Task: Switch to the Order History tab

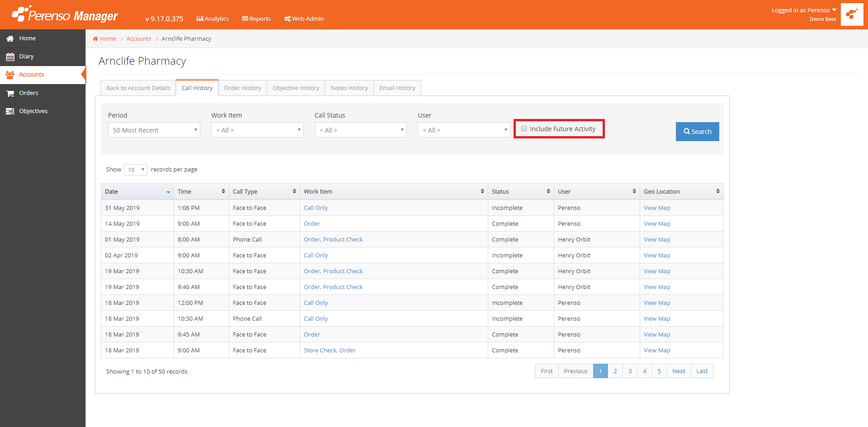Action: pos(243,88)
